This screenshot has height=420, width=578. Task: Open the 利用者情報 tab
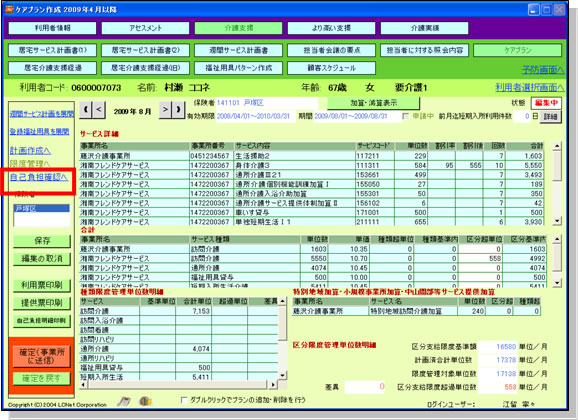52,28
